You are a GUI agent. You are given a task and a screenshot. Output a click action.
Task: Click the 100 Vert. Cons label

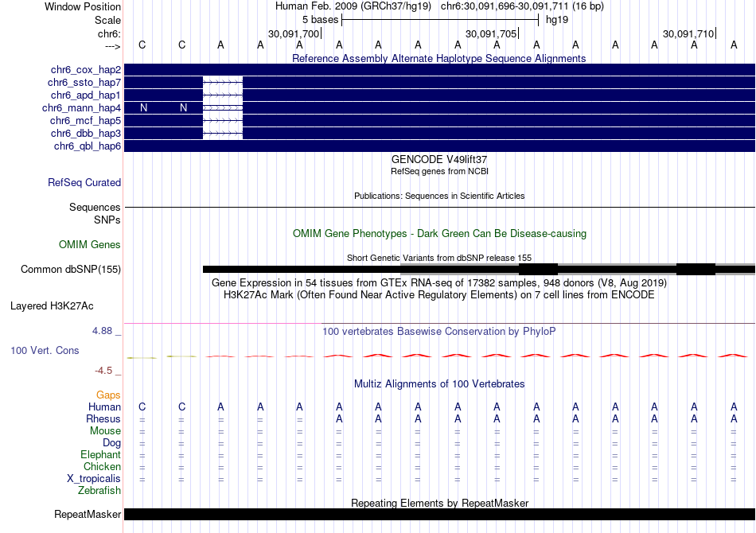tap(45, 350)
